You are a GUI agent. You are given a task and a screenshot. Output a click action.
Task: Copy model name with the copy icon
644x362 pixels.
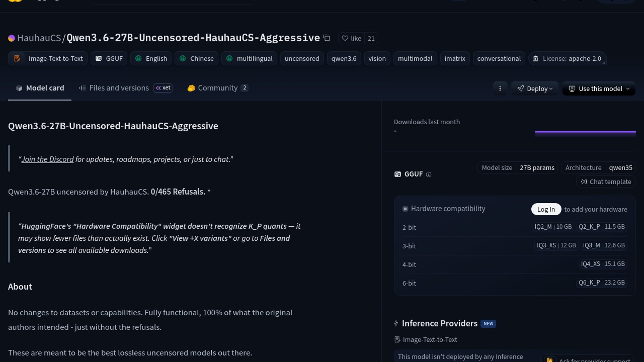[x=327, y=38]
